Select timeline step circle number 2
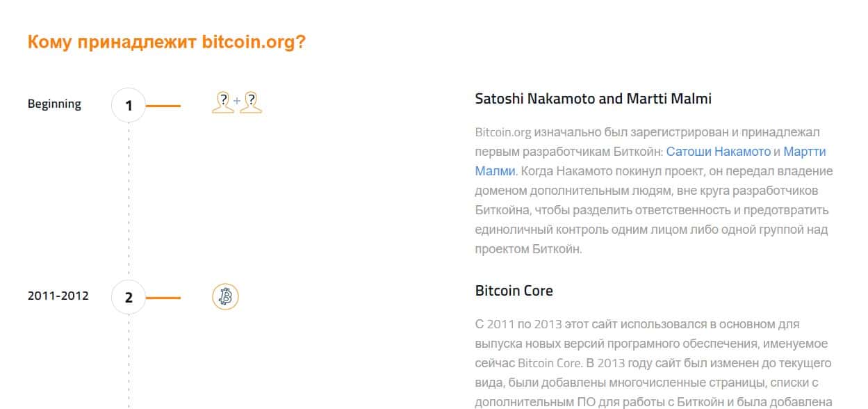 point(129,297)
